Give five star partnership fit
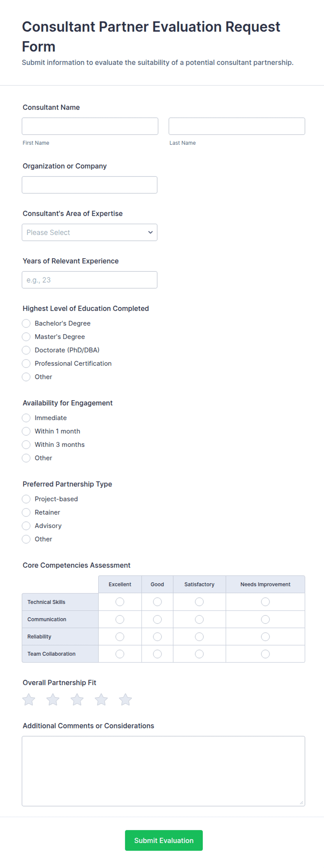 125,700
